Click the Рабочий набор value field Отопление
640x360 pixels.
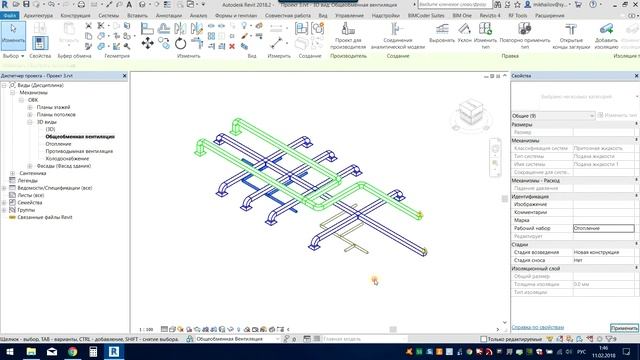604,228
